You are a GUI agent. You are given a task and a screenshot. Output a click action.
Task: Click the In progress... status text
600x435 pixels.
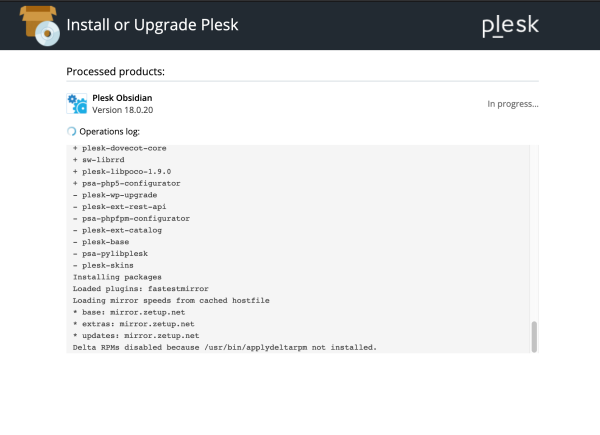[513, 104]
